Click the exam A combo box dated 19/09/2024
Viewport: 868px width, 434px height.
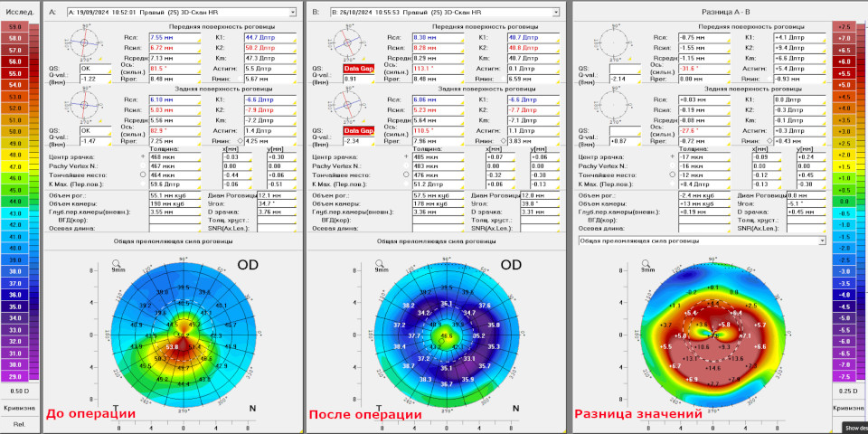pos(182,12)
